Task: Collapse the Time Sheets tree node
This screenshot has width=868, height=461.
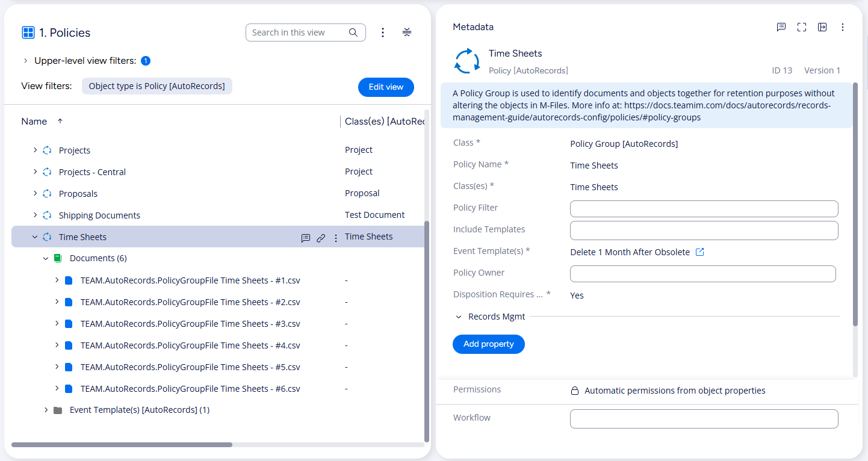Action: point(35,237)
